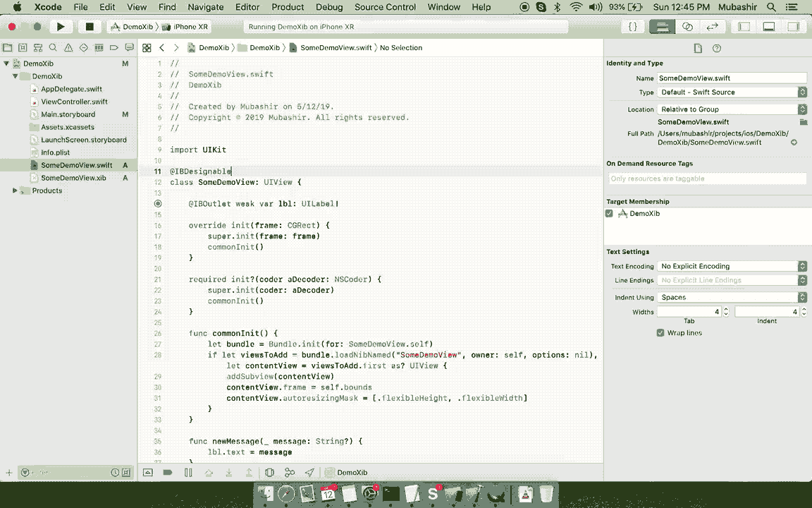Switch to the Version editor

pyautogui.click(x=713, y=26)
